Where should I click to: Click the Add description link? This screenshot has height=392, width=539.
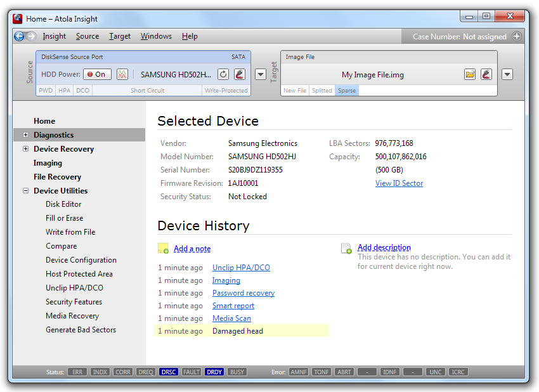[x=384, y=247]
